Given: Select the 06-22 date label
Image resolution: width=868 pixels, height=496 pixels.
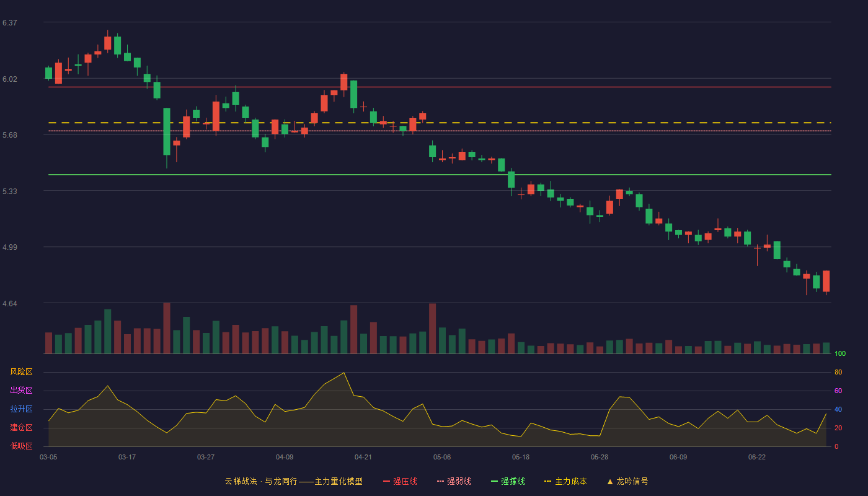Looking at the screenshot, I should pyautogui.click(x=757, y=457).
